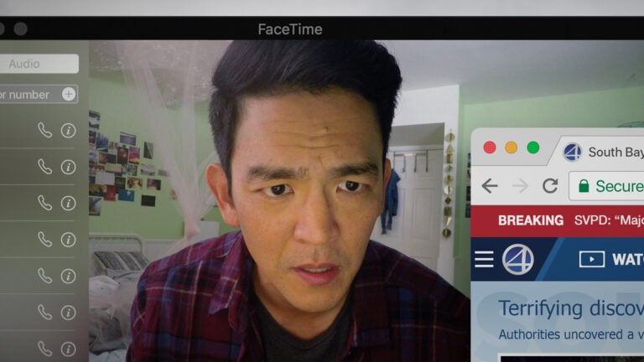Click the 'Authorities uncovered a' subheadline text
644x362 pixels.
[x=571, y=334]
